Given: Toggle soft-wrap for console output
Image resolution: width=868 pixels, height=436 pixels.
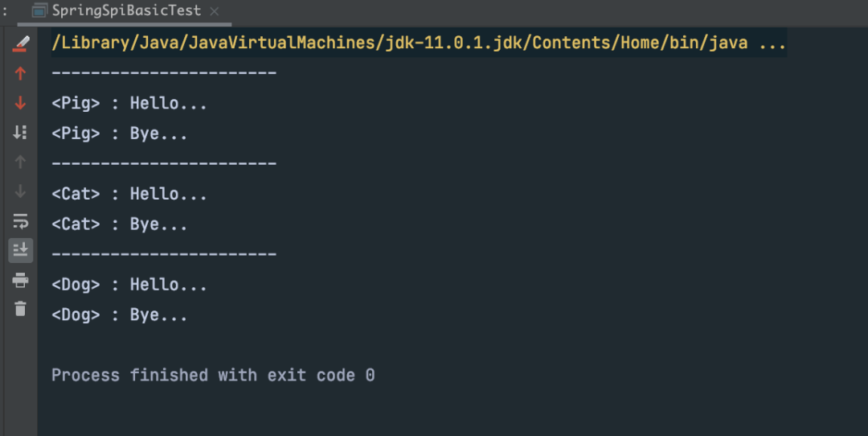Looking at the screenshot, I should (20, 221).
